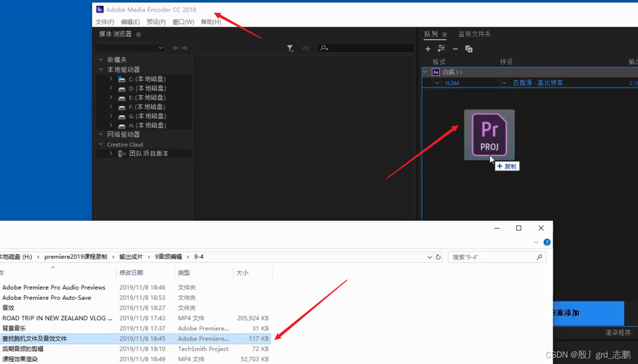Open the Explorer address history dropdown

pos(430,257)
